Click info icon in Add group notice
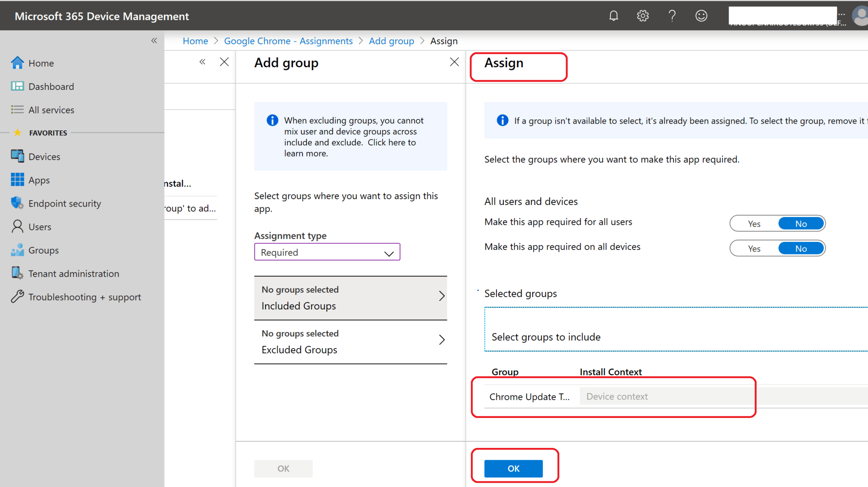The width and height of the screenshot is (868, 487). (272, 120)
